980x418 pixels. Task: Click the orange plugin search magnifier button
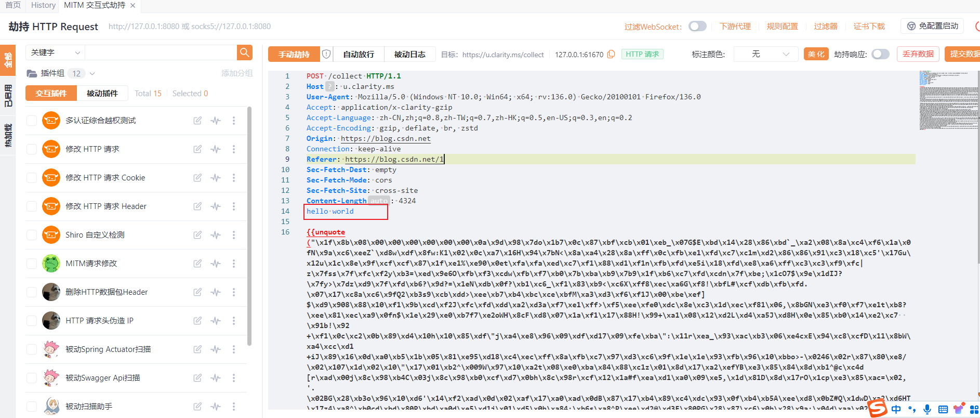(x=245, y=53)
